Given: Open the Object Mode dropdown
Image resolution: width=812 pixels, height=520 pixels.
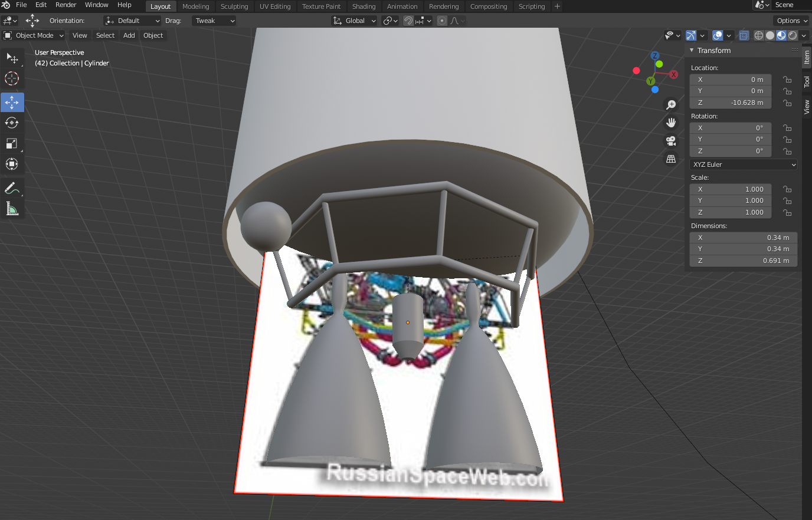Looking at the screenshot, I should (x=34, y=35).
